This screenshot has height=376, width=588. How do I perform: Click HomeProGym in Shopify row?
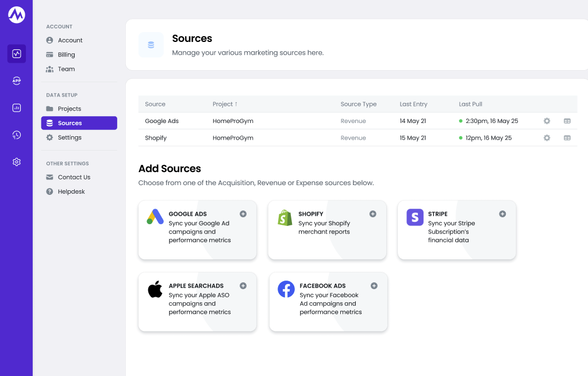point(233,138)
